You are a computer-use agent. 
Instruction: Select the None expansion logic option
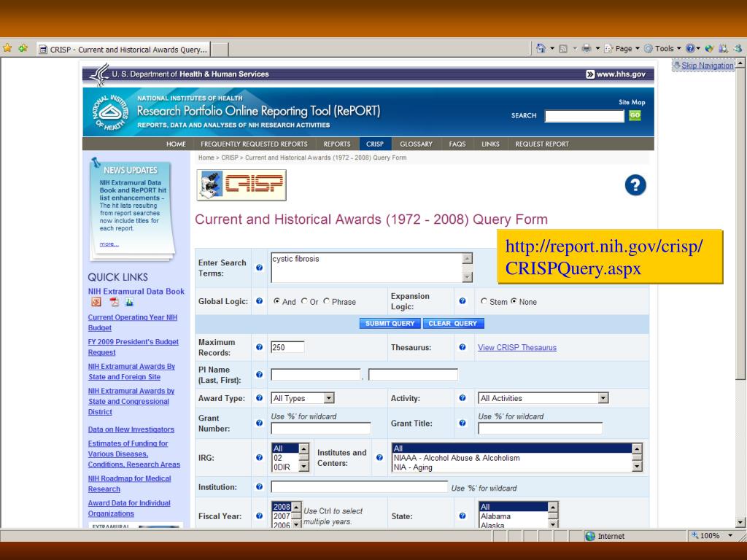click(x=514, y=301)
